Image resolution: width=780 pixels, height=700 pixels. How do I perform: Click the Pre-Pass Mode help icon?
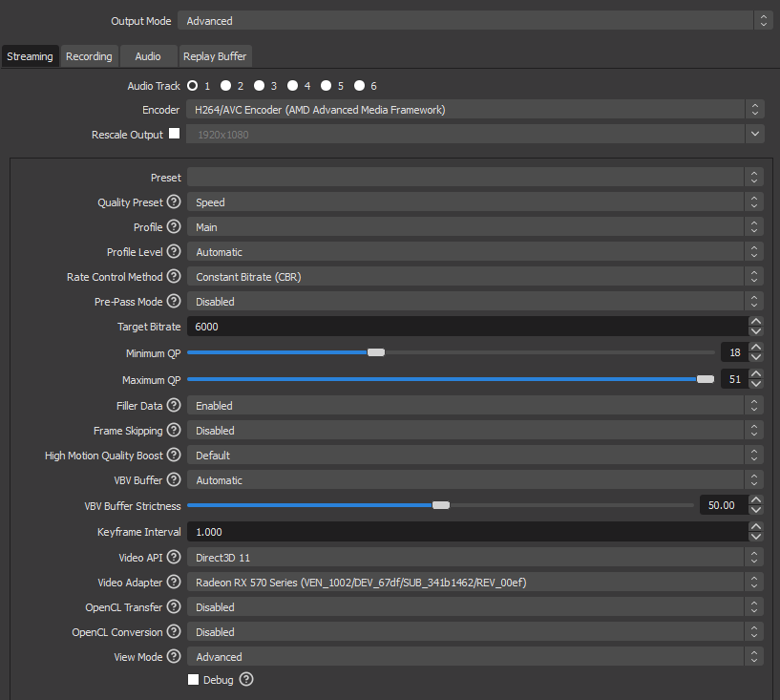[174, 302]
